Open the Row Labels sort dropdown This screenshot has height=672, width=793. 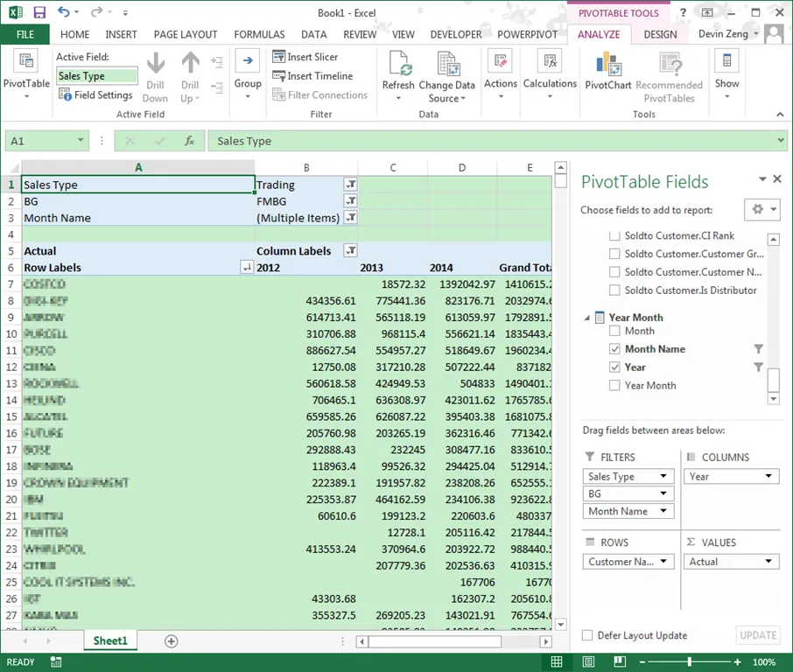(246, 268)
